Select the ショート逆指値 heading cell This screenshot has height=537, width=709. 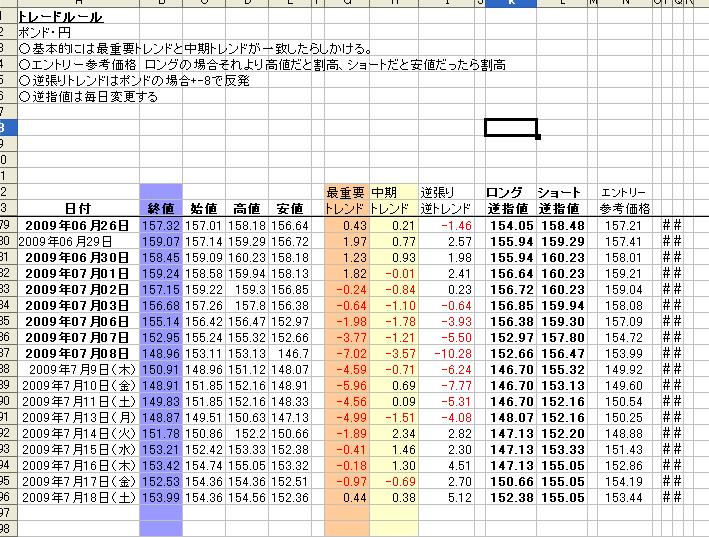[560, 201]
